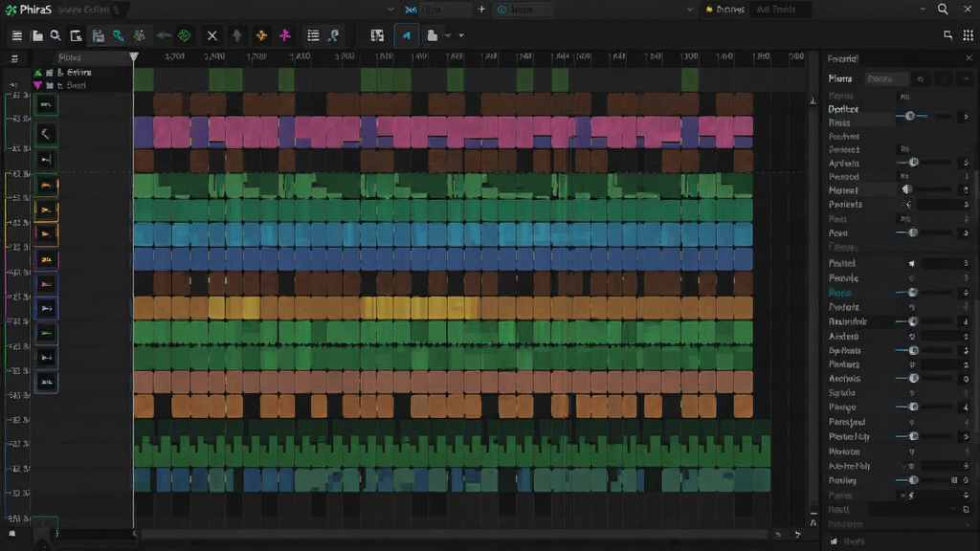The height and width of the screenshot is (551, 980).
Task: Toggle the green icon on first track header row
Action: click(x=37, y=73)
